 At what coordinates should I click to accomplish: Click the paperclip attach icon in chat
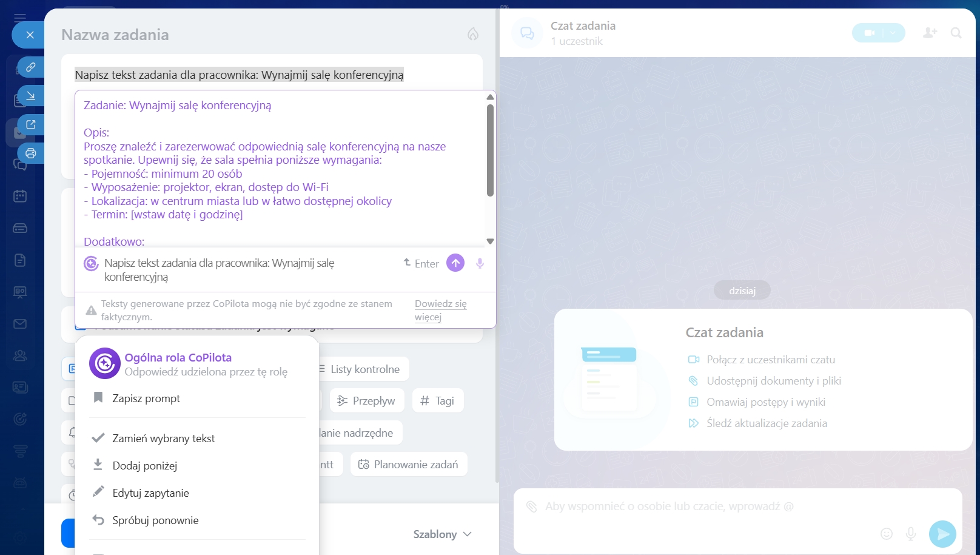pyautogui.click(x=532, y=506)
